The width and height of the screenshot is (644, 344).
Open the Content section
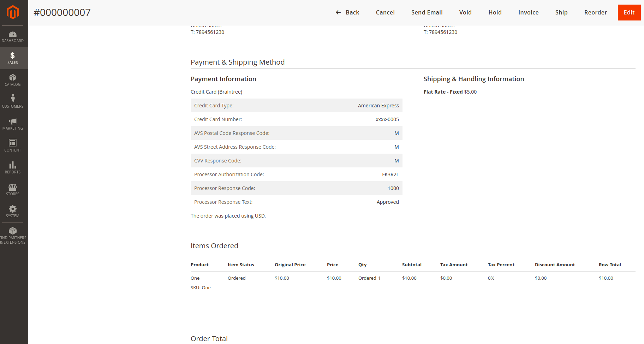click(x=13, y=146)
